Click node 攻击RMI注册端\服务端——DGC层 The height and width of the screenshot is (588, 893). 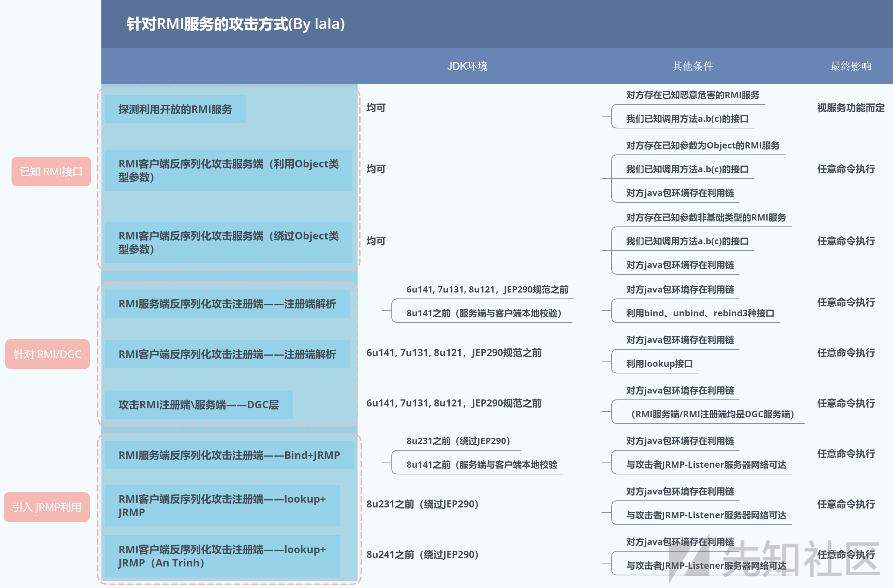point(199,405)
